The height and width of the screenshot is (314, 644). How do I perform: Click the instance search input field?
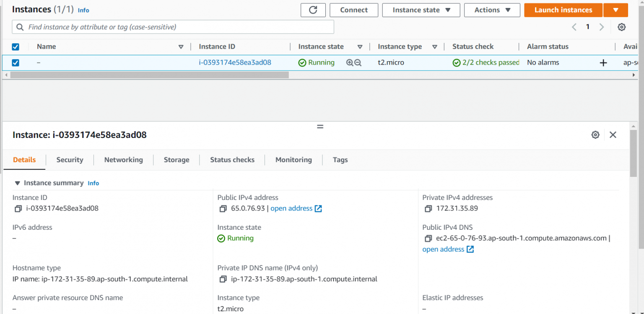pos(168,26)
